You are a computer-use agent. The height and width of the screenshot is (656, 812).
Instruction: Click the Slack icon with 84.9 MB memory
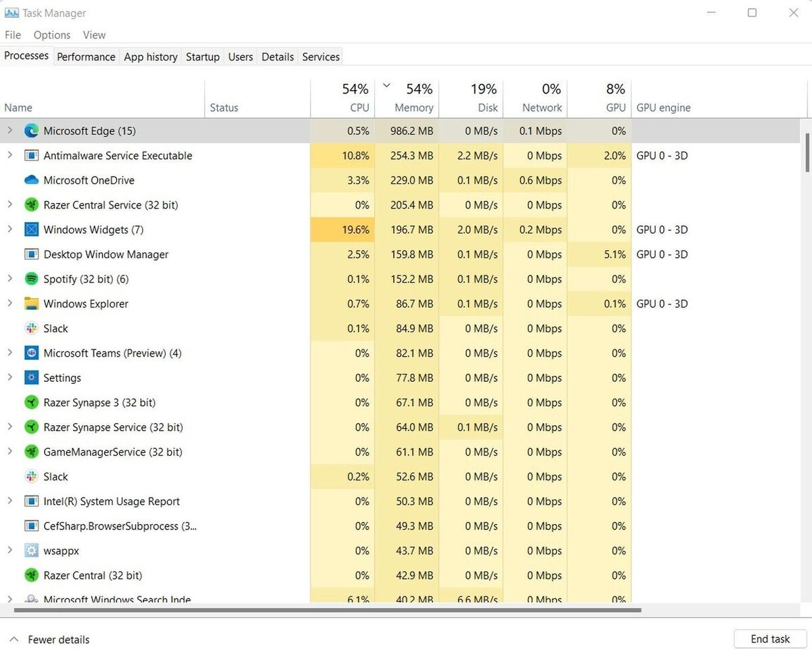coord(31,328)
